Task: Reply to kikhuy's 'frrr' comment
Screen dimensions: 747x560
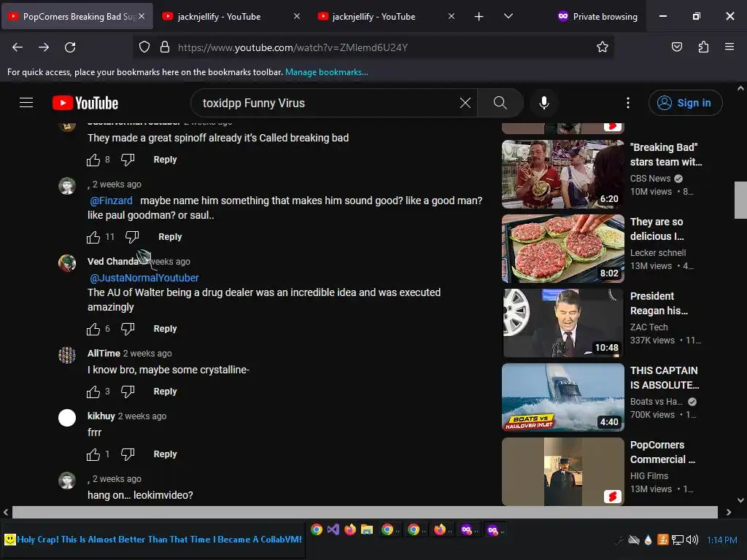Action: (x=165, y=454)
